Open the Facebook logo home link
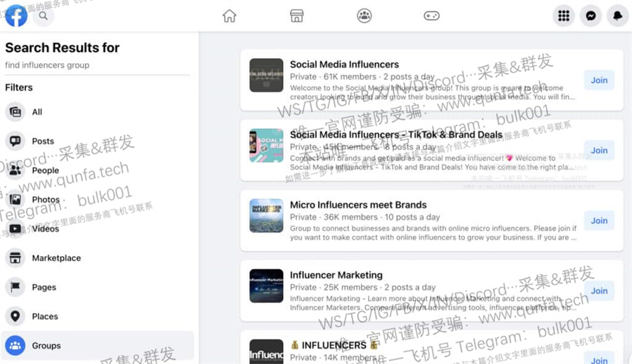This screenshot has height=364, width=632. tap(16, 15)
